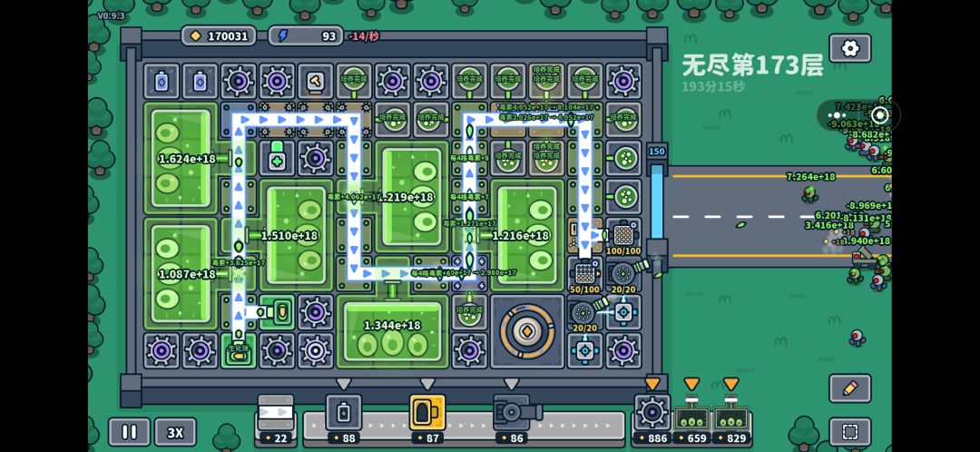Screen dimensions: 980x452
Task: Select the toxin tank reading 1.219e+18
Action: click(x=413, y=196)
